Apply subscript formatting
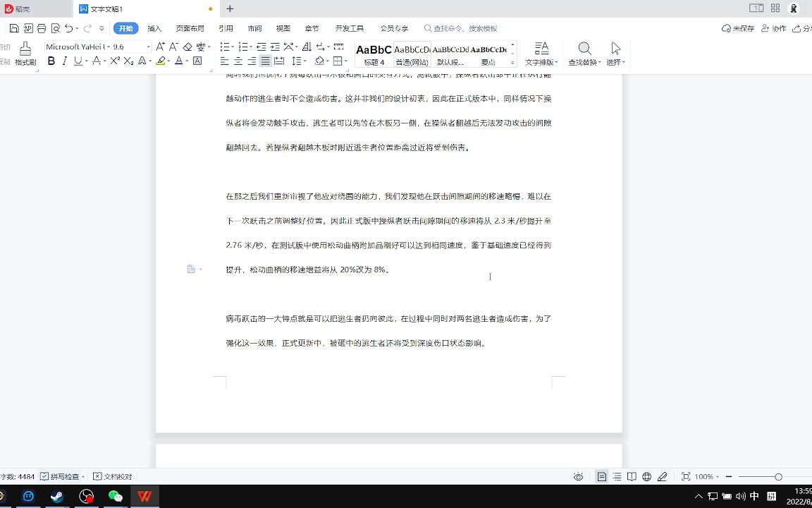812x508 pixels. pos(129,61)
